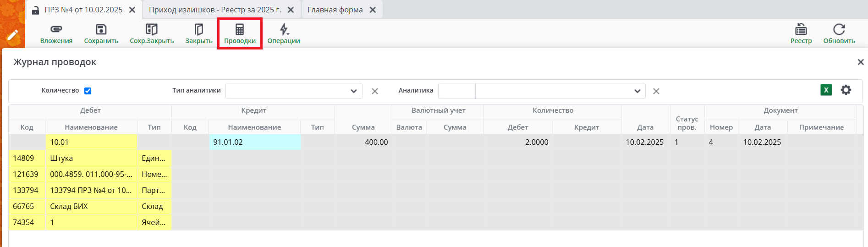Clear the Тип аналитики field
This screenshot has width=868, height=247.
374,91
